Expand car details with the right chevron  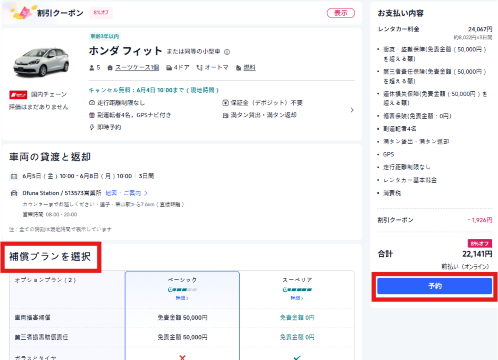(352, 110)
